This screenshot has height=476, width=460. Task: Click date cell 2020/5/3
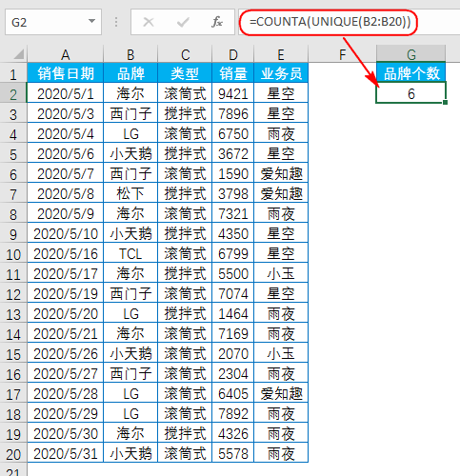click(x=66, y=112)
